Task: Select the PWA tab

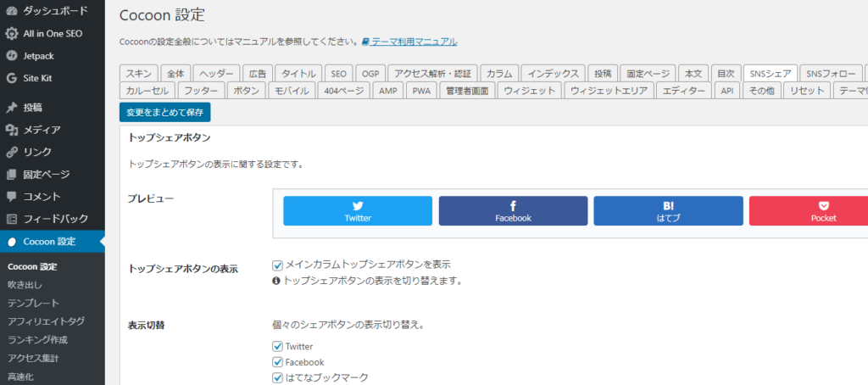Action: pyautogui.click(x=422, y=91)
